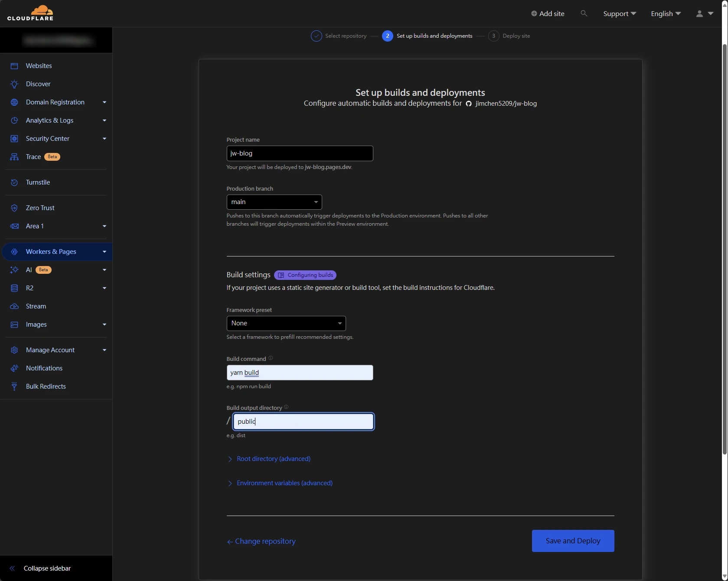Click the Project name input field

pyautogui.click(x=300, y=153)
